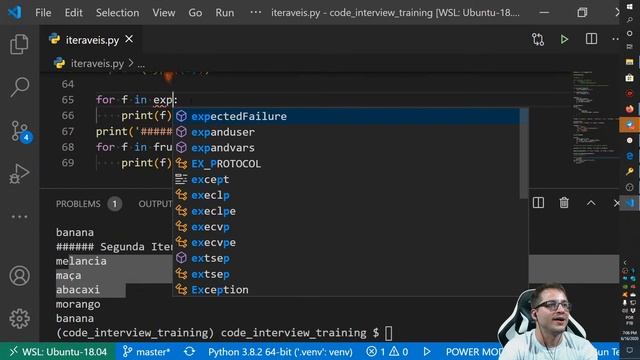Synchronize changes icon in status bar
640x360 pixels.
[x=189, y=351]
